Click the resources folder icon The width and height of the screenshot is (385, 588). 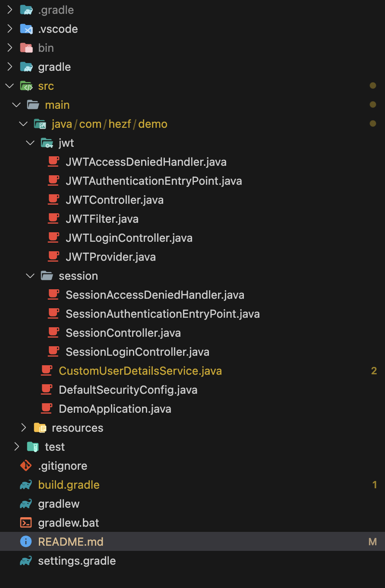coord(40,428)
